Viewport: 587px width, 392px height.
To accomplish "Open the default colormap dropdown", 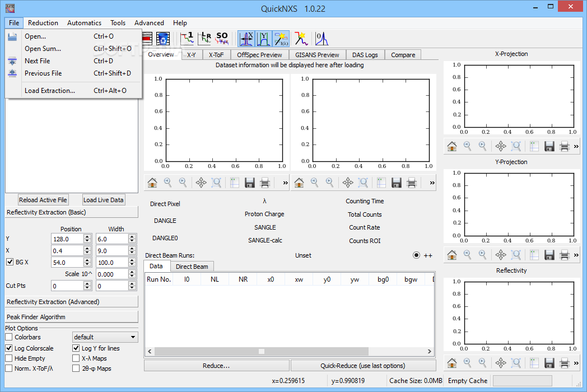I will click(x=105, y=337).
